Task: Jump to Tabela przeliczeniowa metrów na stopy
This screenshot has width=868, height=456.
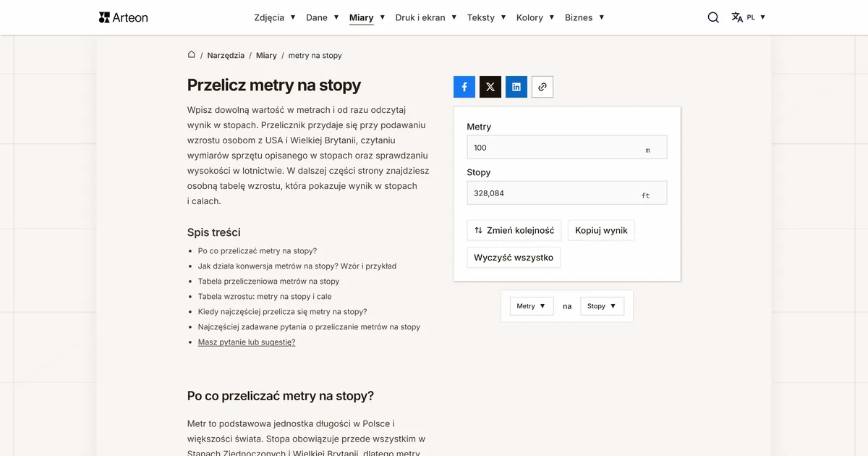Action: tap(268, 282)
